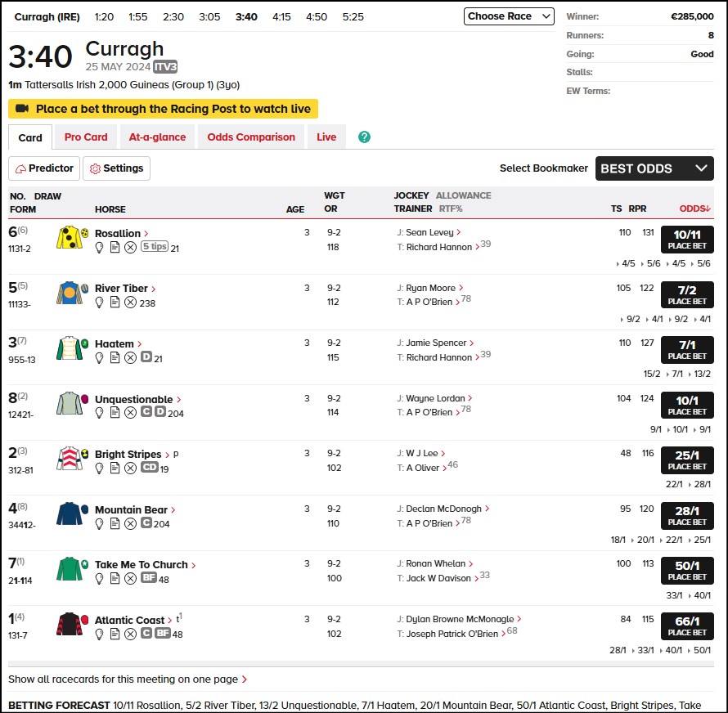The width and height of the screenshot is (728, 713).
Task: Click the '5 tips' badge for Rosallion
Action: point(154,247)
